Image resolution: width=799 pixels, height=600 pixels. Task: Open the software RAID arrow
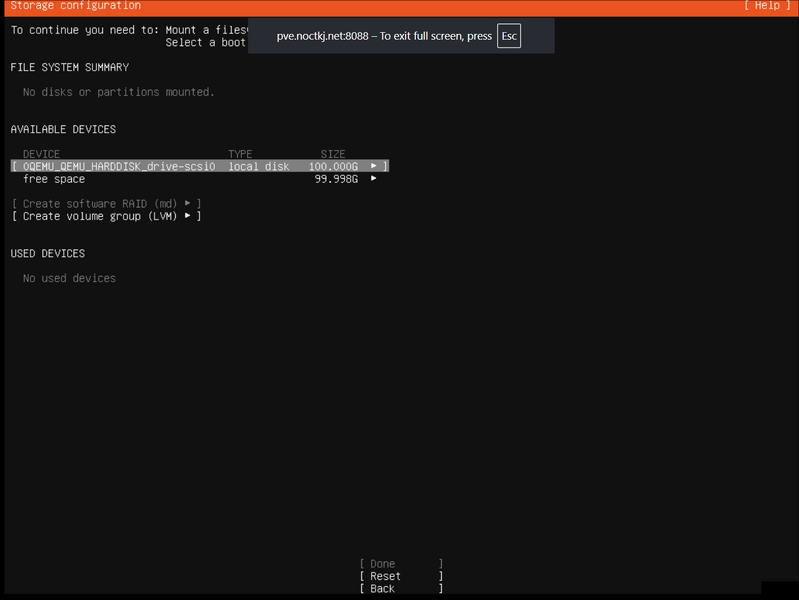pos(187,203)
